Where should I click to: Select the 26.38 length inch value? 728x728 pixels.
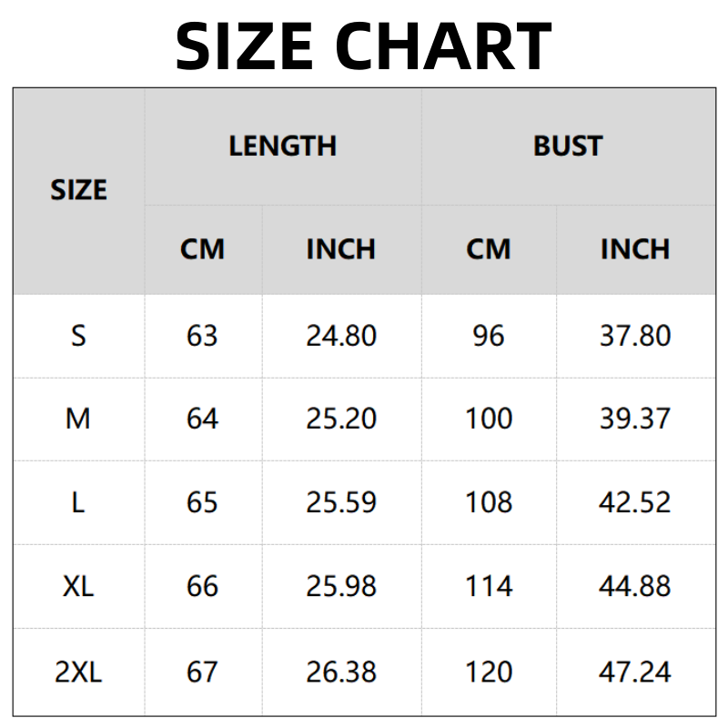[x=341, y=672]
